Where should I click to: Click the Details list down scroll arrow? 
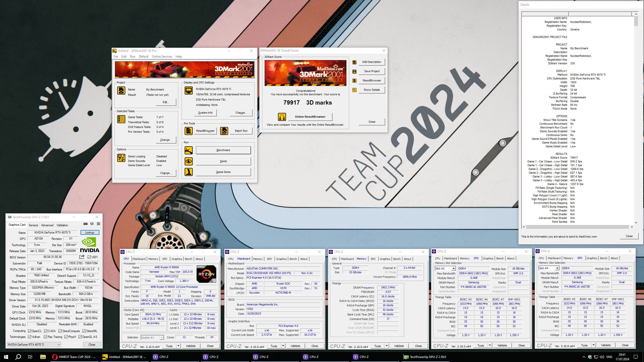[636, 222]
